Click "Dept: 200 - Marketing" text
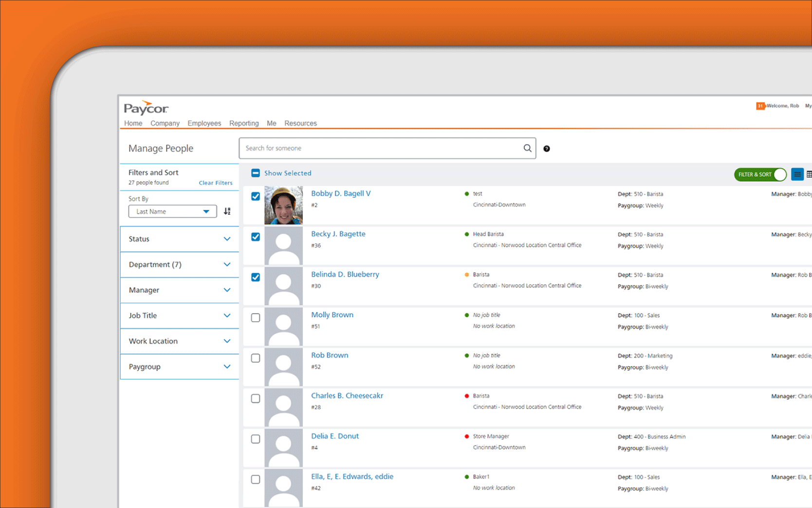The image size is (812, 508). [x=645, y=356]
